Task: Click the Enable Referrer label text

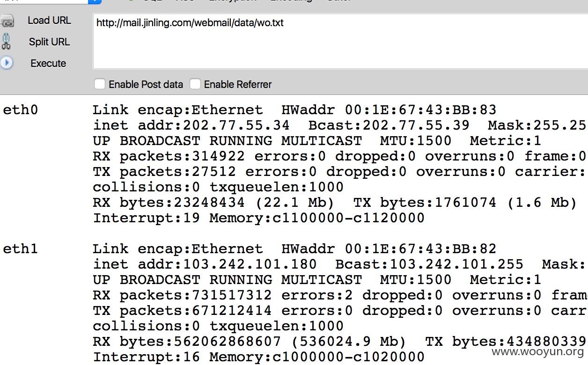Action: 238,84
